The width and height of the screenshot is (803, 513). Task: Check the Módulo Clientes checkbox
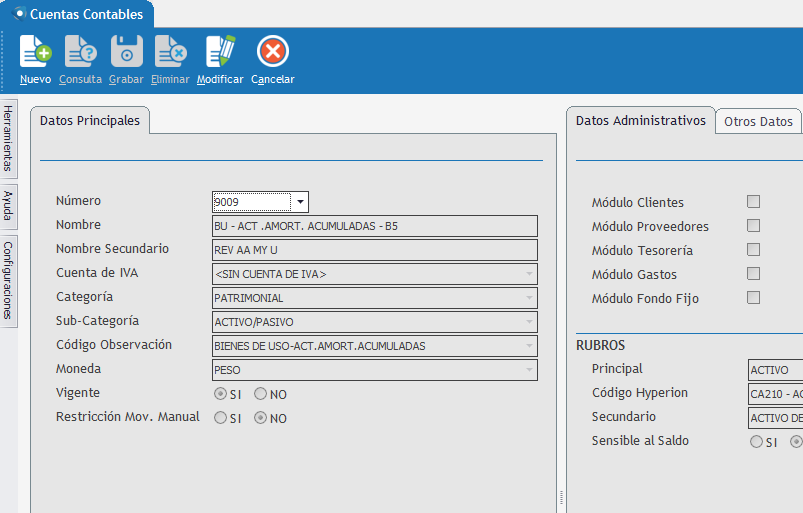(x=753, y=202)
